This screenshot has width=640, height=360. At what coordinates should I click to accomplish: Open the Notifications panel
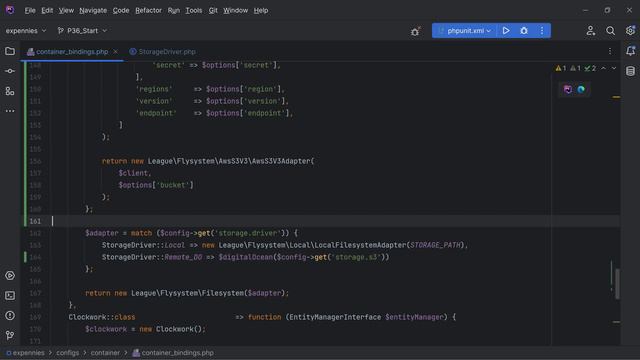coord(630,51)
